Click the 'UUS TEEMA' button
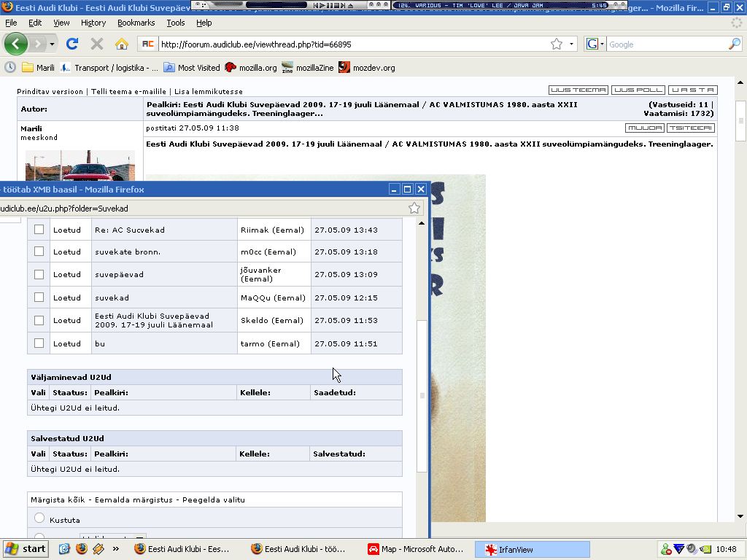 point(578,90)
